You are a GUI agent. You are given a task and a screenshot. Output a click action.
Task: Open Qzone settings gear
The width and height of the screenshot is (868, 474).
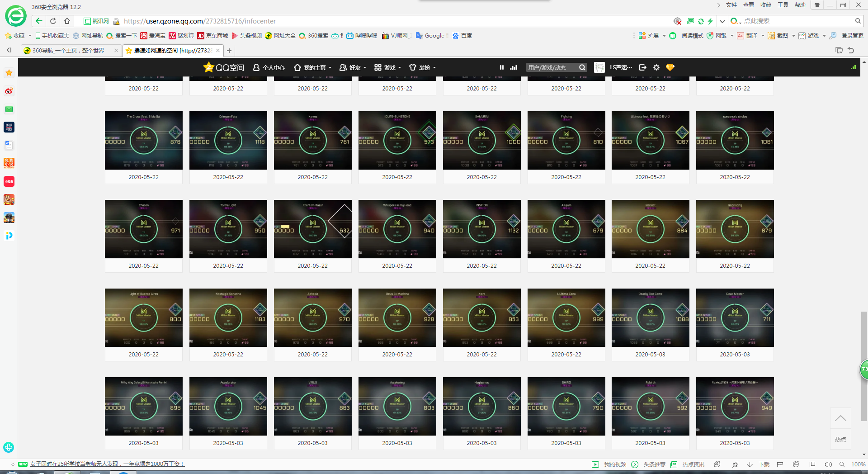coord(656,67)
